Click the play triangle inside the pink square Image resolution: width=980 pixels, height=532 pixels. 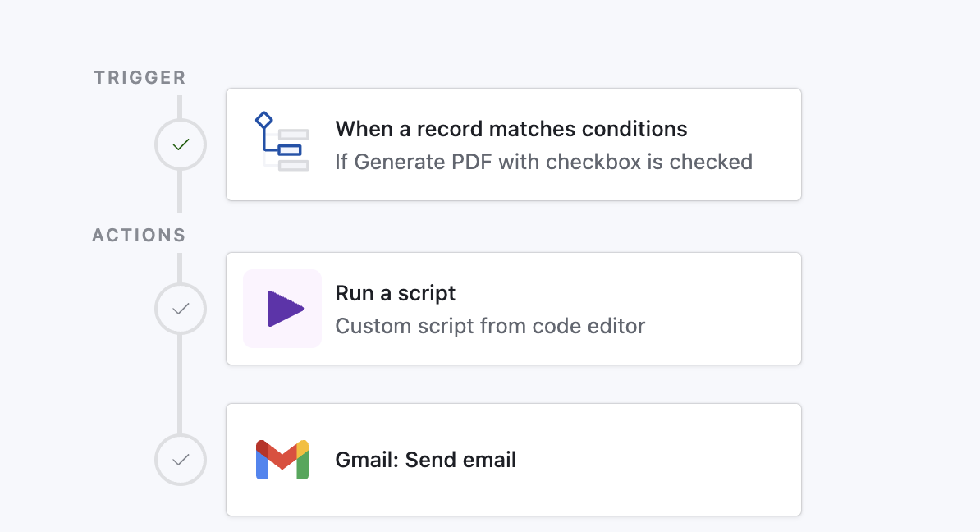pos(284,309)
